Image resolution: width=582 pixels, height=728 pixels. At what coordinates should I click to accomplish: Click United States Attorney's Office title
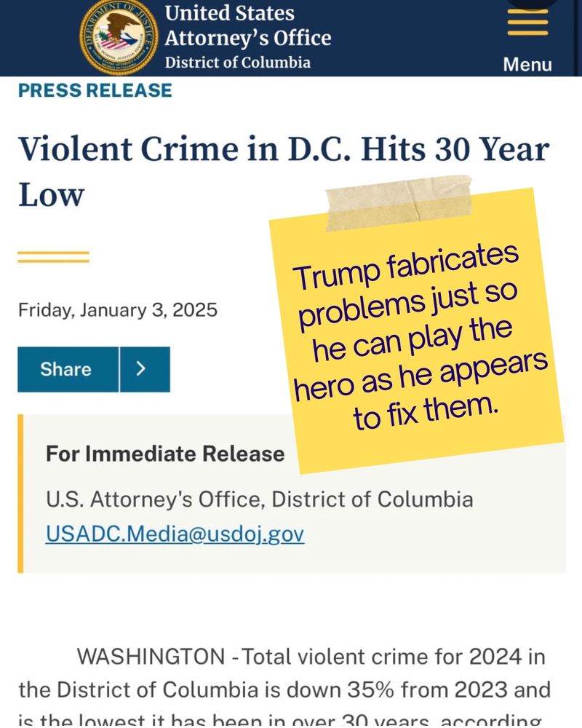[248, 25]
